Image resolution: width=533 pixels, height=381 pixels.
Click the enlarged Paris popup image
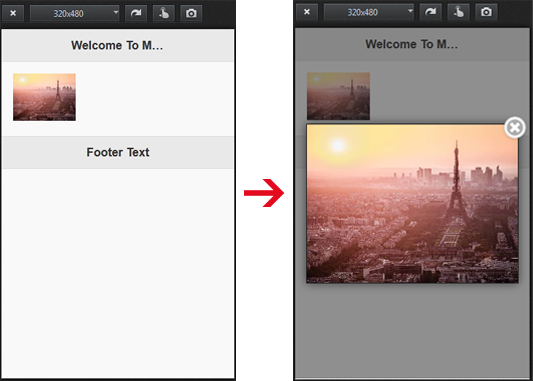click(412, 204)
